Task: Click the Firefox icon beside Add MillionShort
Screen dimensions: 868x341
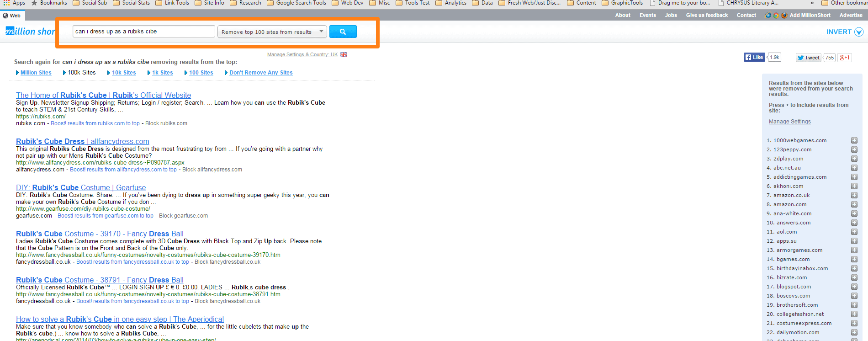Action: [x=784, y=15]
